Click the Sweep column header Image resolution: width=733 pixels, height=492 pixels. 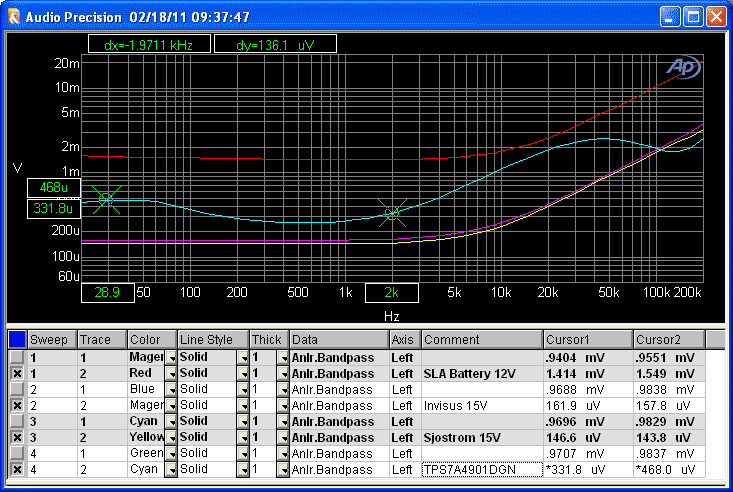coord(52,340)
